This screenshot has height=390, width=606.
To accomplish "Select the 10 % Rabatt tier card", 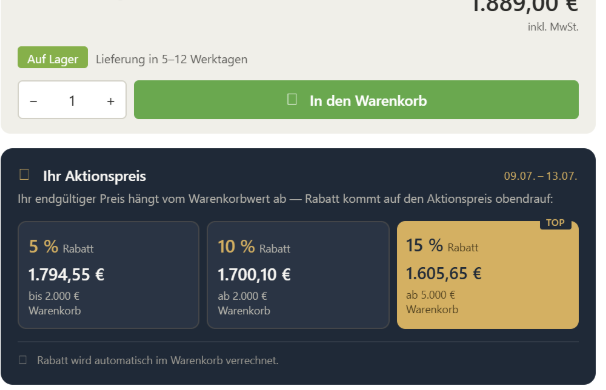I will click(298, 275).
